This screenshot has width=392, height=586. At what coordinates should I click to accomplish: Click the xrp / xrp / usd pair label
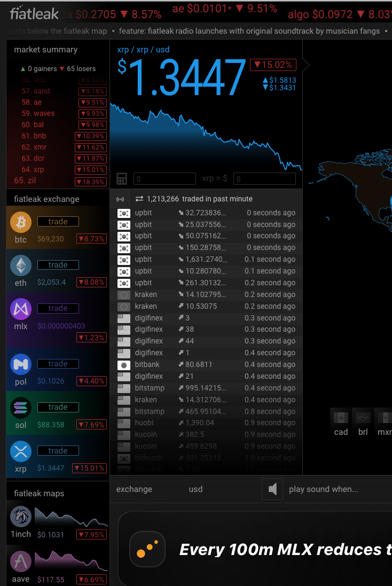143,50
